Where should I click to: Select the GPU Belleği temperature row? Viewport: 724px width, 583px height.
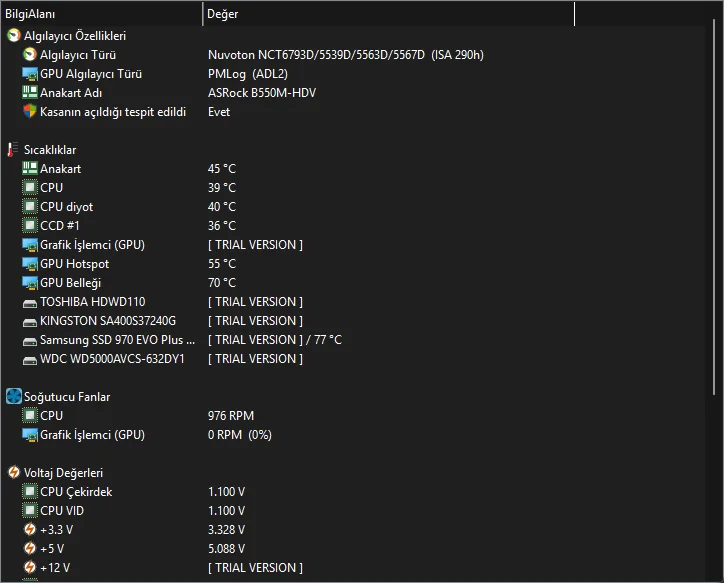pyautogui.click(x=70, y=283)
